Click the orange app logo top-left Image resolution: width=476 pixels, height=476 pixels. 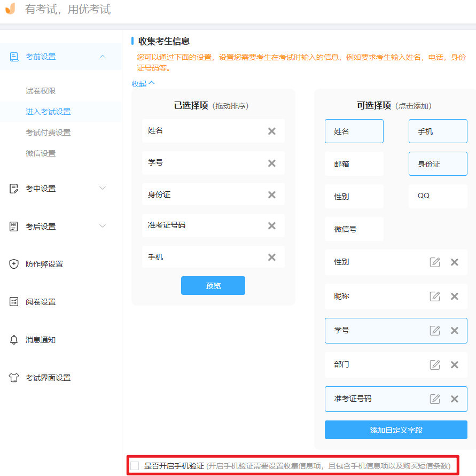coord(9,9)
